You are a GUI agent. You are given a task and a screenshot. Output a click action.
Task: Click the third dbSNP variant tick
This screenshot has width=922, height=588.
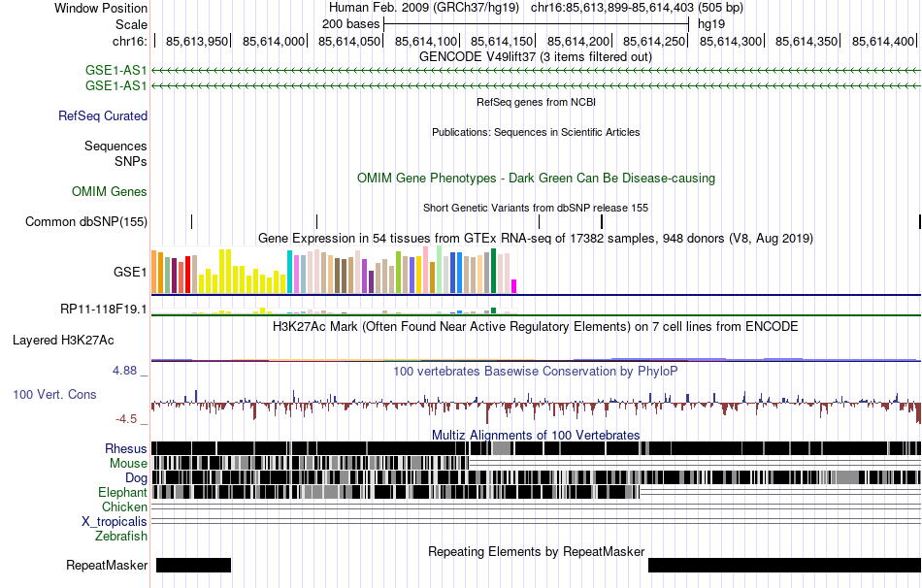coord(540,221)
